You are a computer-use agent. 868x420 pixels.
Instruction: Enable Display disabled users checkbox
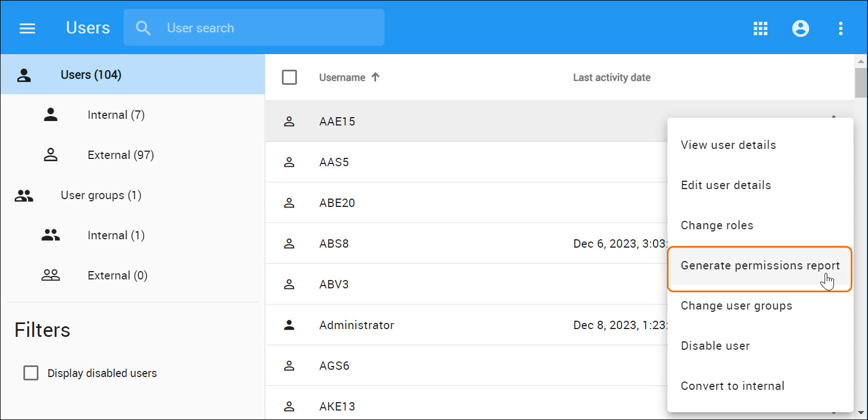coord(31,373)
